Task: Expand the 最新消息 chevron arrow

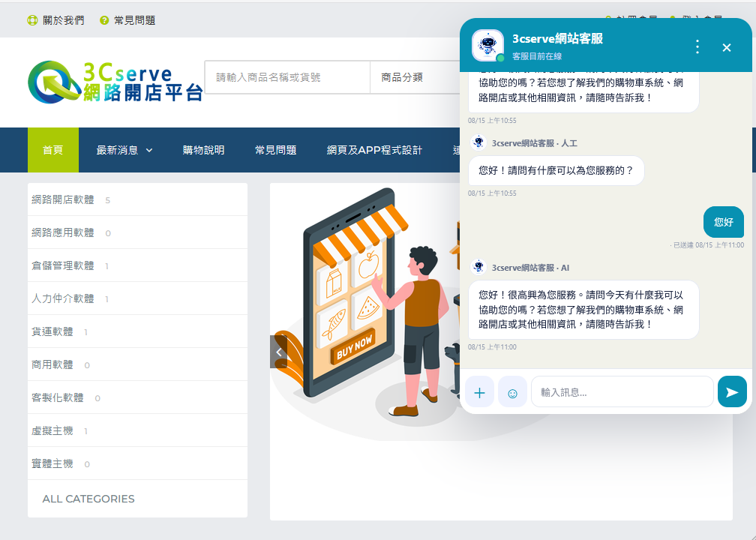Action: tap(149, 151)
